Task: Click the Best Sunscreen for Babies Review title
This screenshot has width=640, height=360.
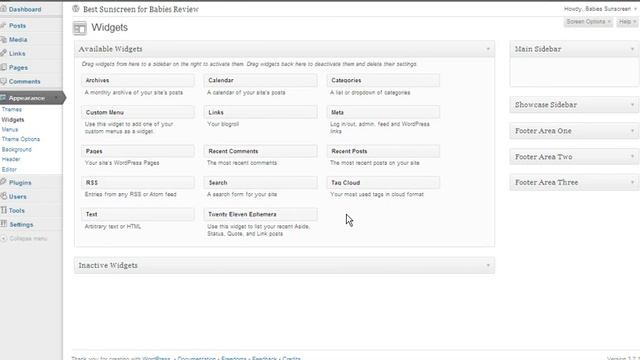Action: [141, 9]
